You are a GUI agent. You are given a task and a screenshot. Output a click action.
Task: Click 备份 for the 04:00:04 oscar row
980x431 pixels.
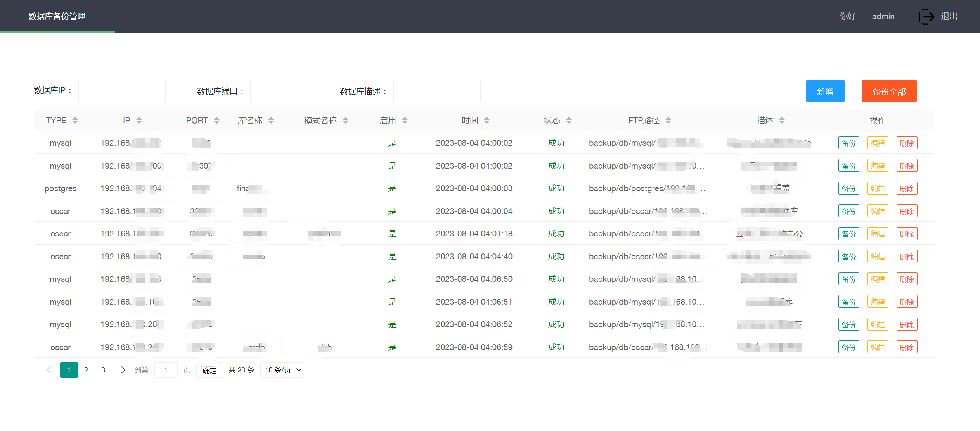pyautogui.click(x=849, y=211)
